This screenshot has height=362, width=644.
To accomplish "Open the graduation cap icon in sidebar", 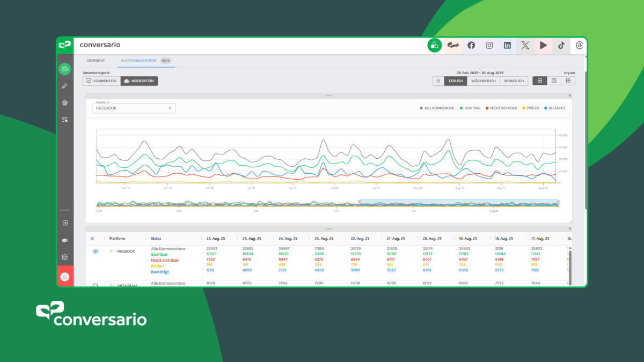I will [x=64, y=241].
